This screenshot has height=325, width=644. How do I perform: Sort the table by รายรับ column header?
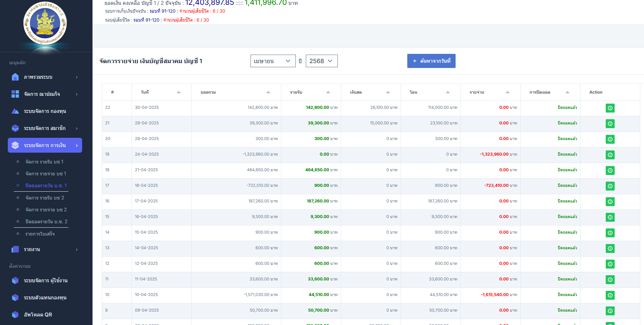(311, 92)
